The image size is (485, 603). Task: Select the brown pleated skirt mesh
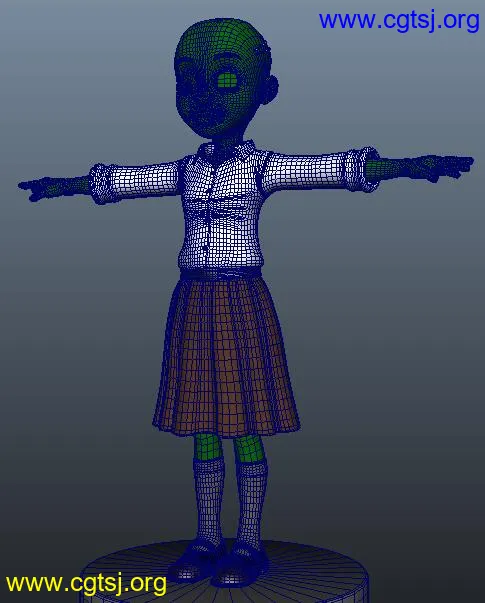pos(226,356)
